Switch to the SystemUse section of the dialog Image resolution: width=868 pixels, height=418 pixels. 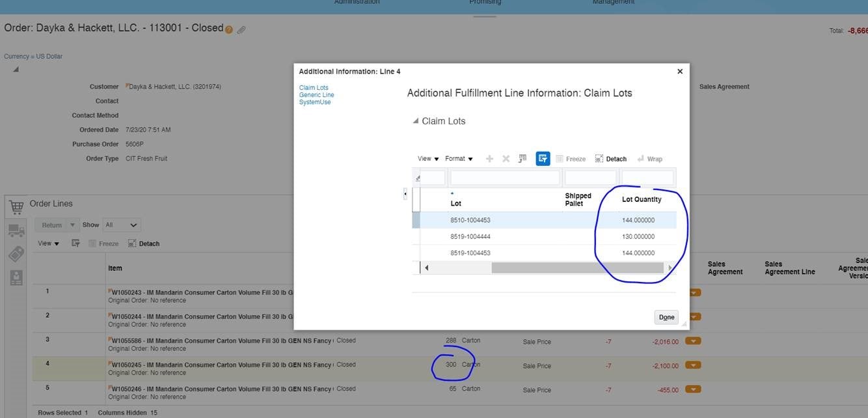[314, 102]
